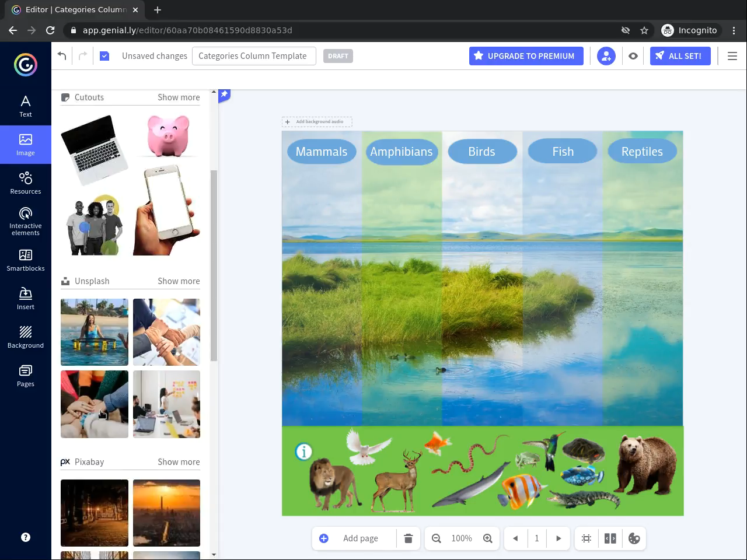Delete the page with trash icon
The width and height of the screenshot is (747, 560).
coord(409,538)
